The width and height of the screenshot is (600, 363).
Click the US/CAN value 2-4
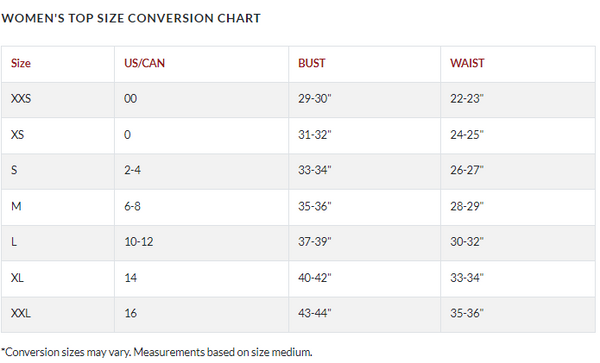tap(132, 170)
